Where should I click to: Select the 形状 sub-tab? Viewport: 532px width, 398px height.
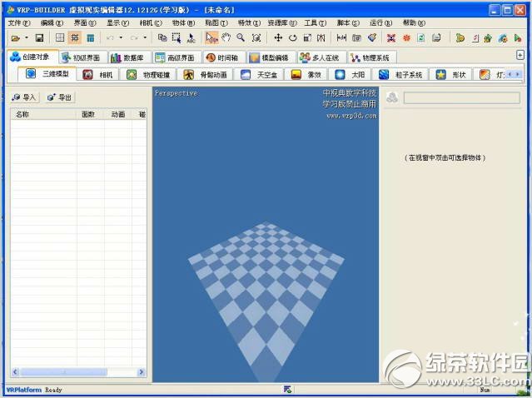(x=451, y=74)
